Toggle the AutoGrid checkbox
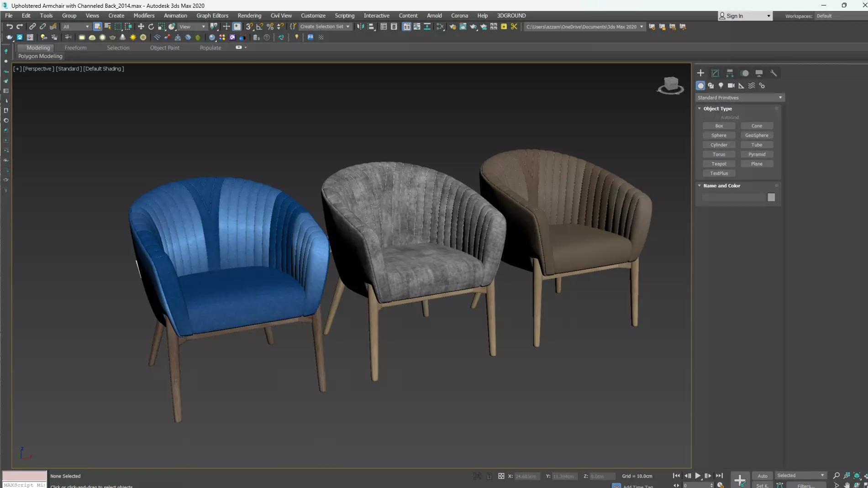 [717, 117]
